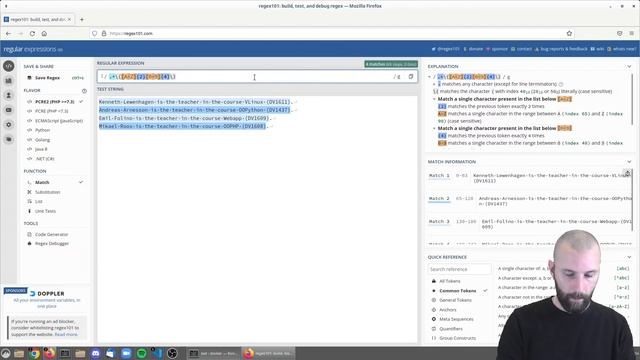This screenshot has width=640, height=360.
Task: Open the Regex Debugger tool
Action: pyautogui.click(x=52, y=244)
